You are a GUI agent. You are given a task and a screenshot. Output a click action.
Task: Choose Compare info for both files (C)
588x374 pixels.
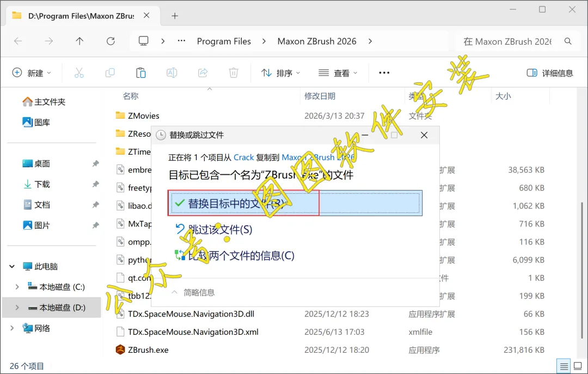(x=235, y=255)
